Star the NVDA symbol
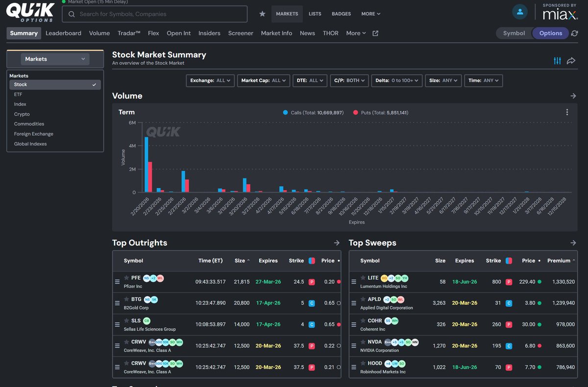This screenshot has width=588, height=387. (x=363, y=342)
